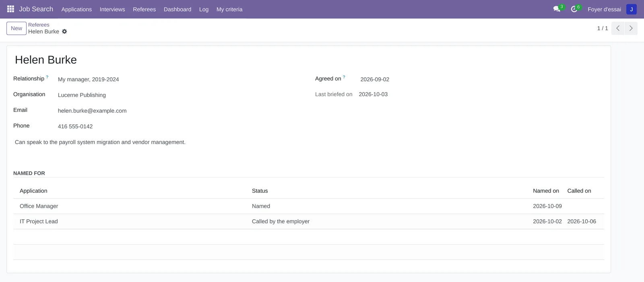
Task: Open the Log menu
Action: pyautogui.click(x=204, y=9)
